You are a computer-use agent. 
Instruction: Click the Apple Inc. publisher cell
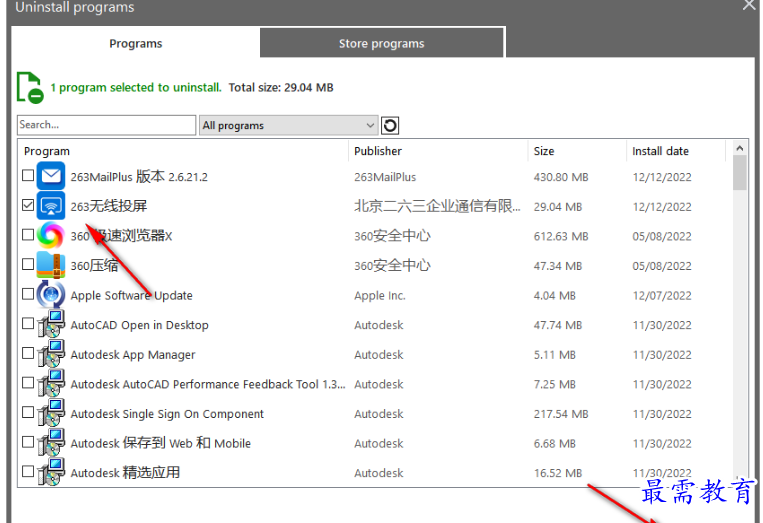[380, 295]
